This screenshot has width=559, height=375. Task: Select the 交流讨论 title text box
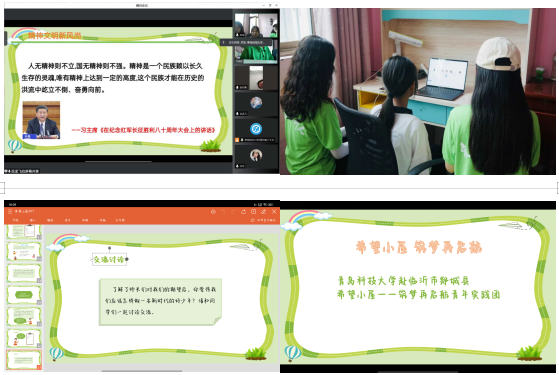pyautogui.click(x=109, y=260)
